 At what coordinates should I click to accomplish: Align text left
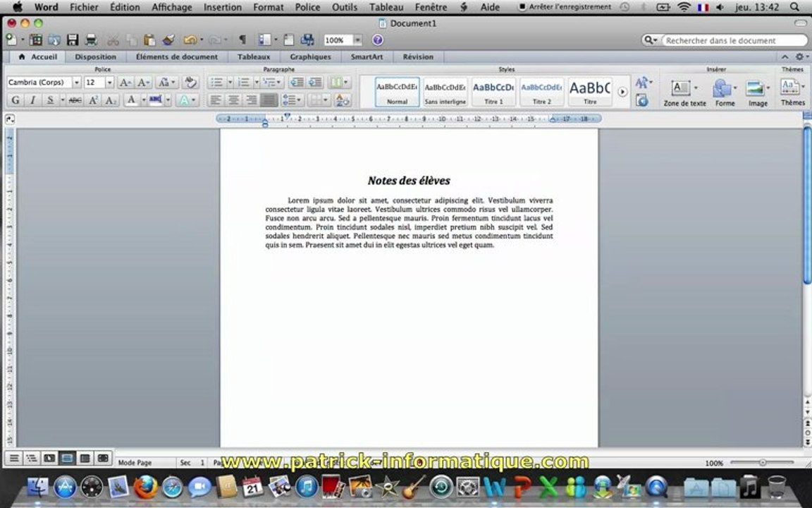216,100
